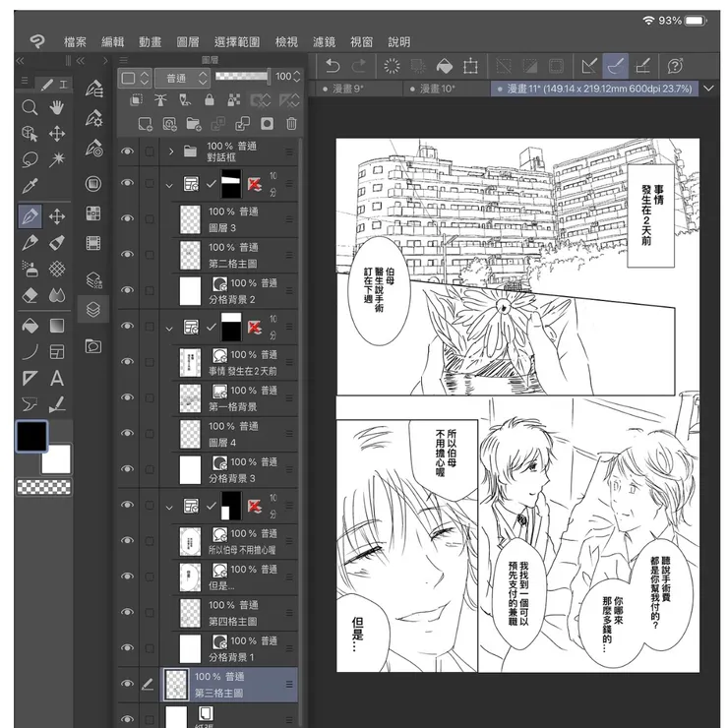Click the transparent checkered color swatch
Viewport: 728px width, 728px height.
click(44, 487)
